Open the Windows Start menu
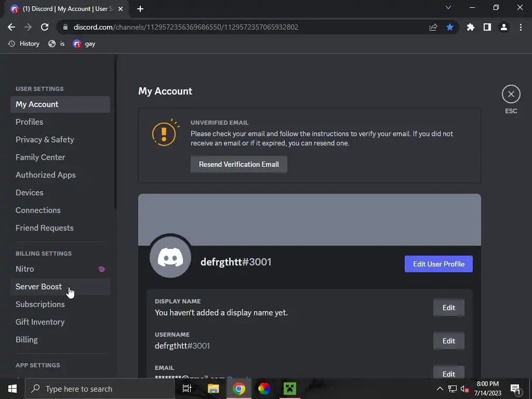Image resolution: width=532 pixels, height=399 pixels. 12,389
